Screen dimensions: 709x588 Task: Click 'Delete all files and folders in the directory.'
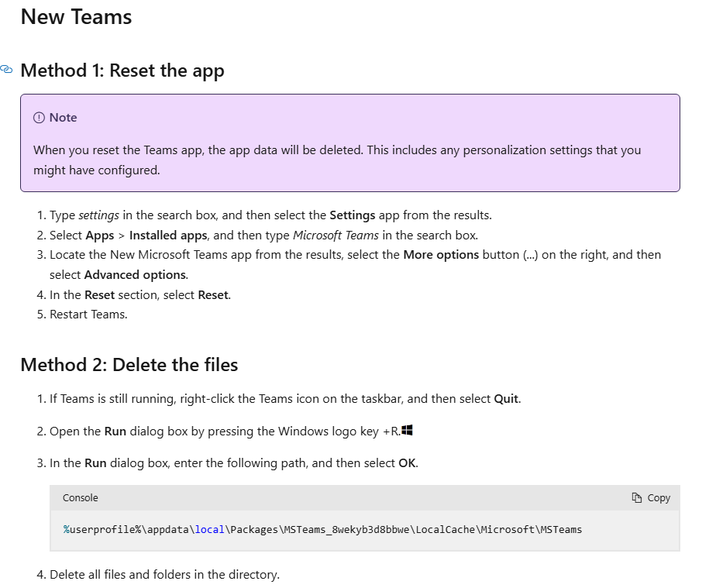[x=164, y=574]
